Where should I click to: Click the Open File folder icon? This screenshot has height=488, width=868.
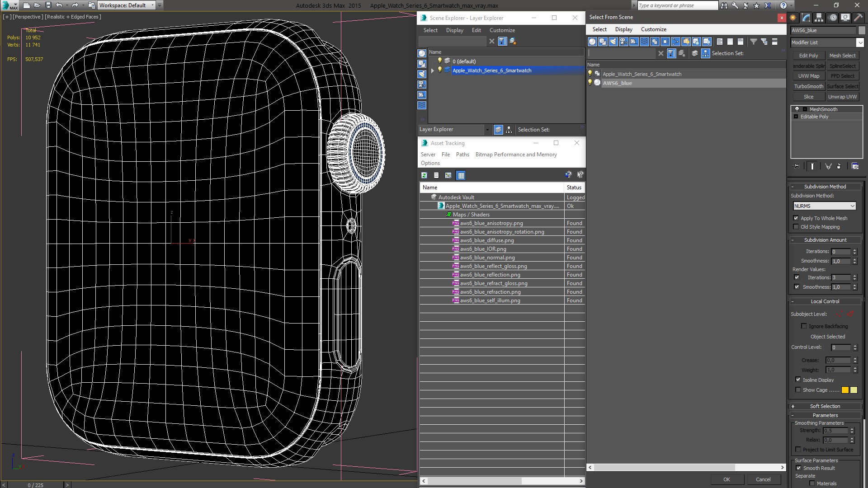click(x=37, y=5)
